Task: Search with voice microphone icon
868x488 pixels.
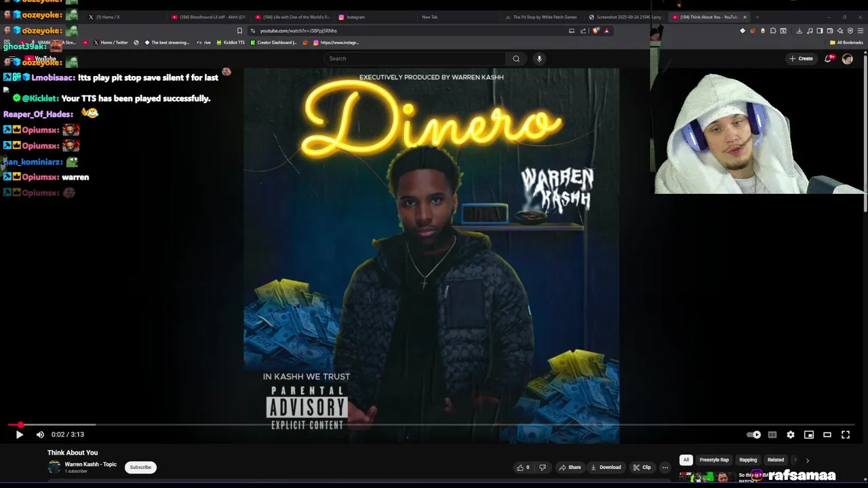Action: coord(539,58)
